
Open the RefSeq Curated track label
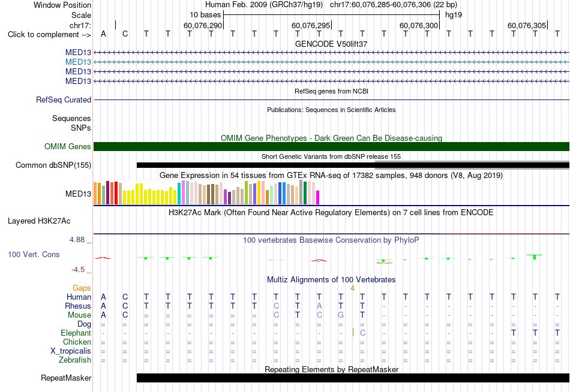(x=64, y=100)
